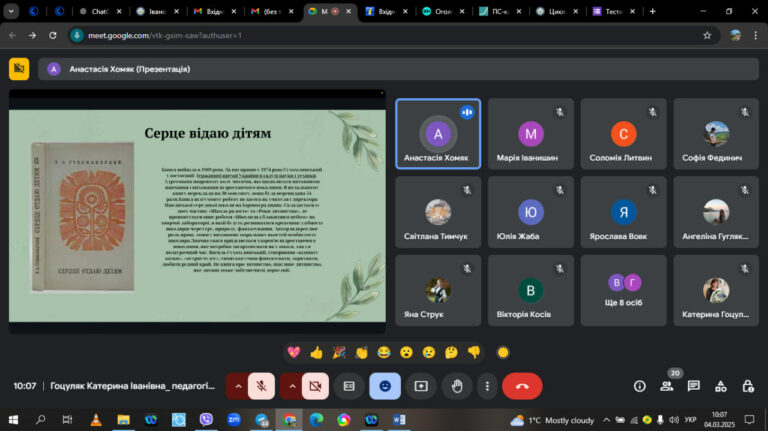Send the thumbs up reaction
The height and width of the screenshot is (431, 768).
pyautogui.click(x=316, y=352)
